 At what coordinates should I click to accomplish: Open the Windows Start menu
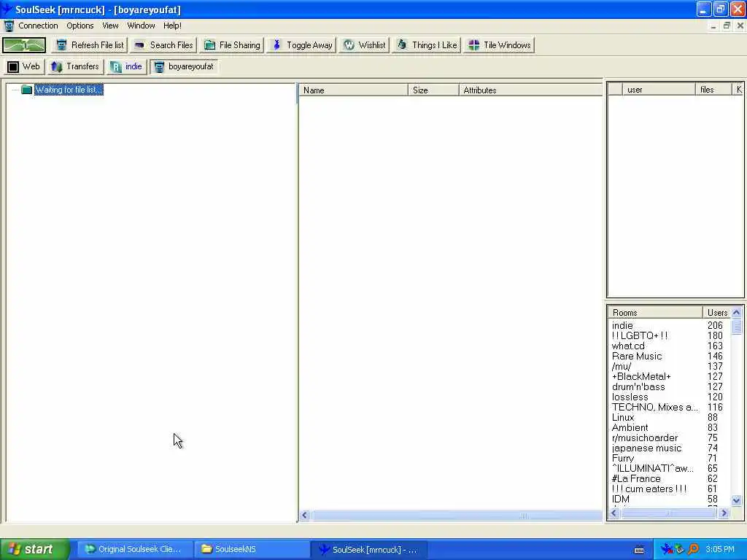click(34, 549)
